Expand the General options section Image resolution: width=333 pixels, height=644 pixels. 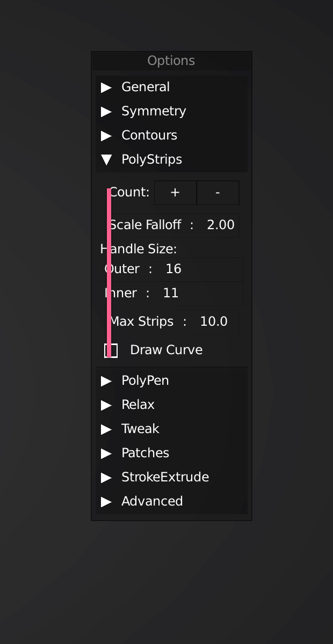coord(145,87)
